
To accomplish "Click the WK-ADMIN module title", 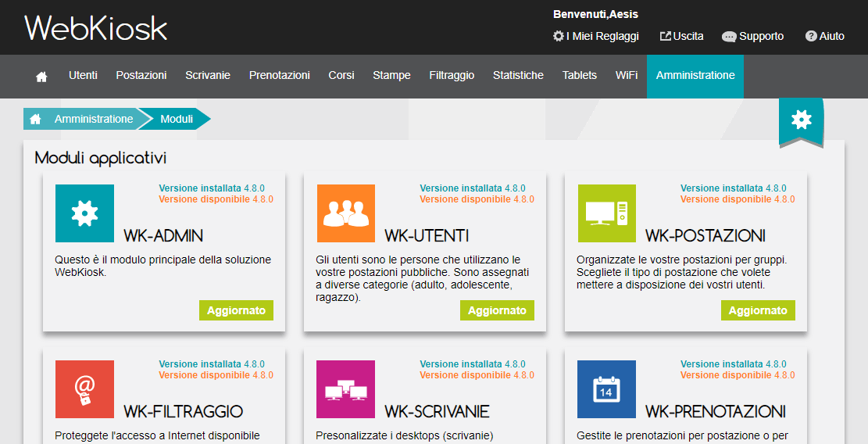I will point(163,236).
